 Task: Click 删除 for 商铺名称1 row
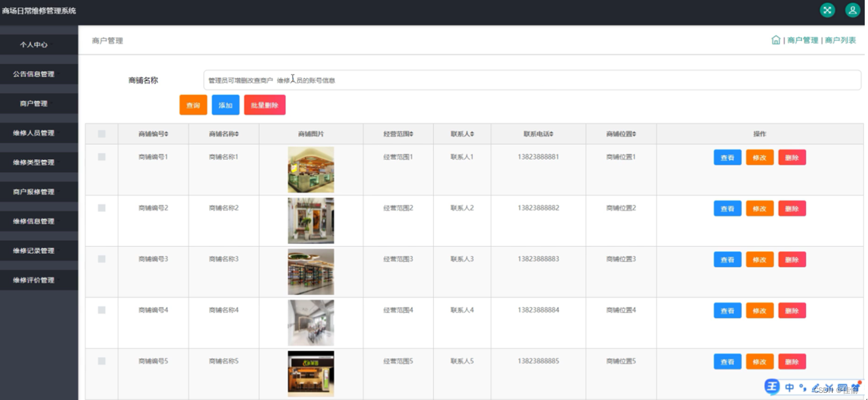[792, 157]
